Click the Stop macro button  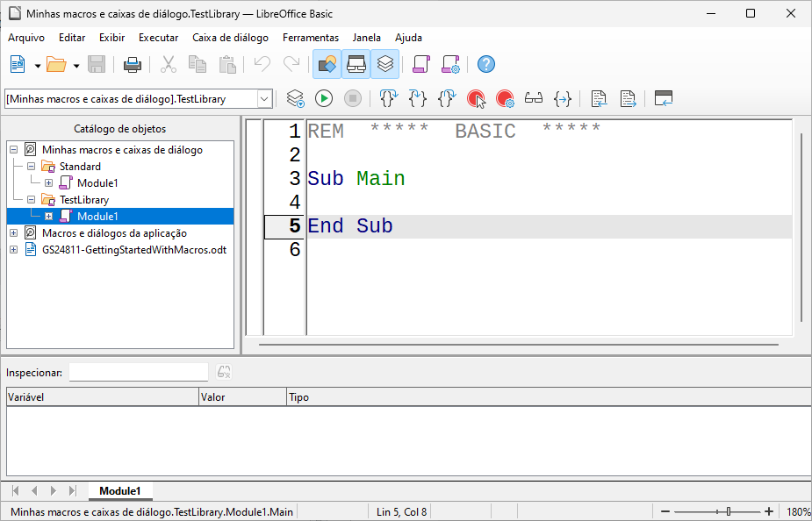(x=353, y=98)
